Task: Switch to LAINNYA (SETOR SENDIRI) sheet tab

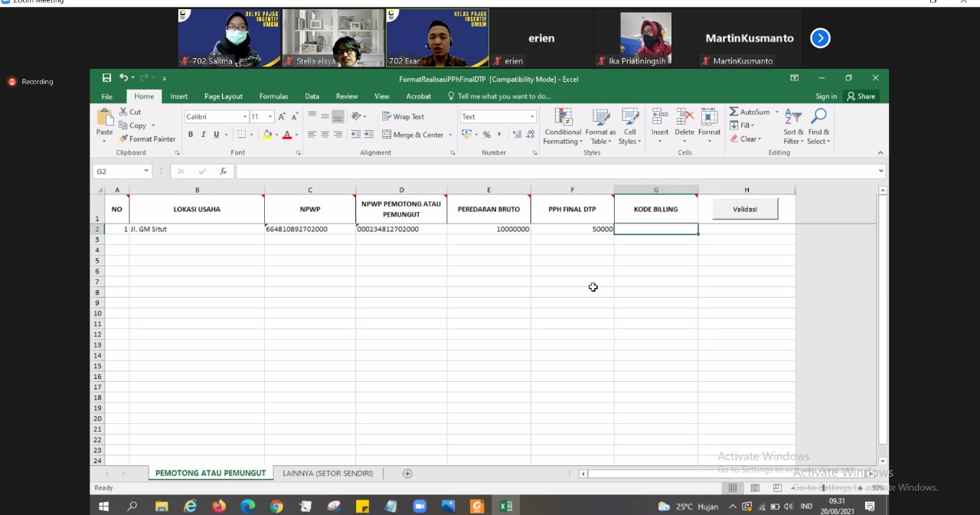Action: (x=328, y=474)
